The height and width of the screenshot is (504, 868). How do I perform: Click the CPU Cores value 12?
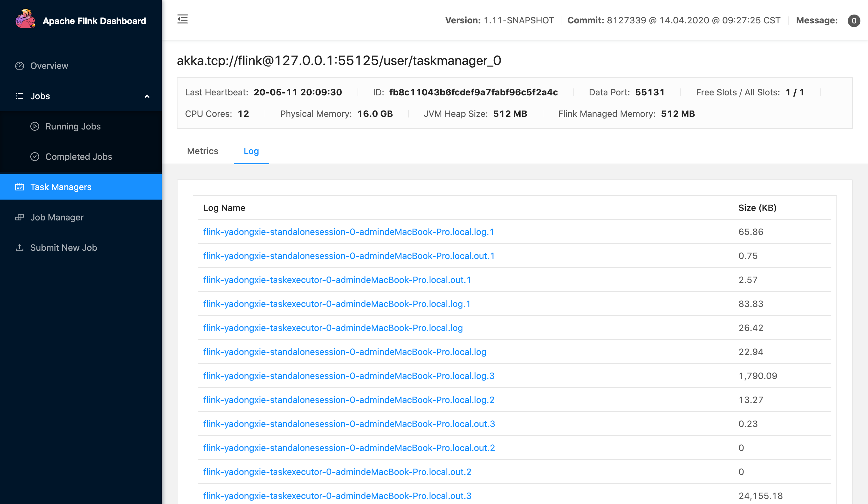tap(243, 114)
